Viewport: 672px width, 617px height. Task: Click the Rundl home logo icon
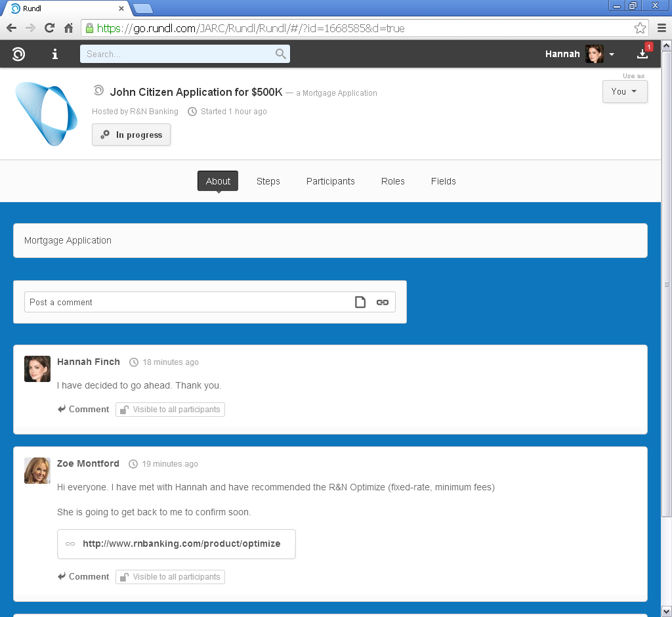click(18, 54)
